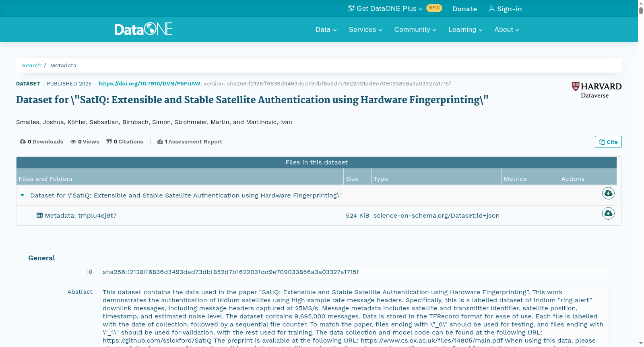Image resolution: width=644 pixels, height=347 pixels.
Task: Go to Search breadcrumb
Action: pyautogui.click(x=32, y=65)
